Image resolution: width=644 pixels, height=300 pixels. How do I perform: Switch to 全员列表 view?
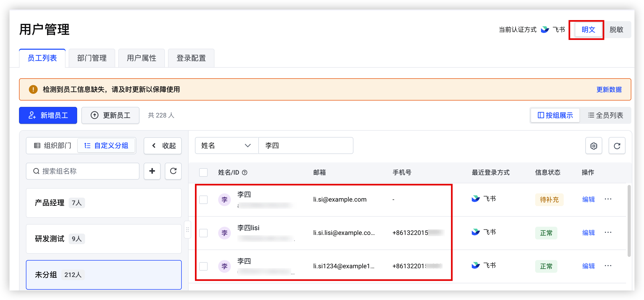pos(605,115)
